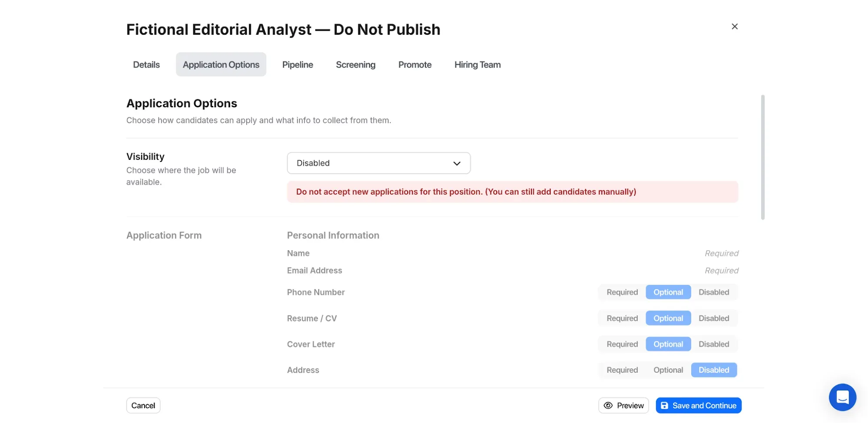Expand the Visibility dropdown chevron
Image resolution: width=868 pixels, height=423 pixels.
(456, 163)
